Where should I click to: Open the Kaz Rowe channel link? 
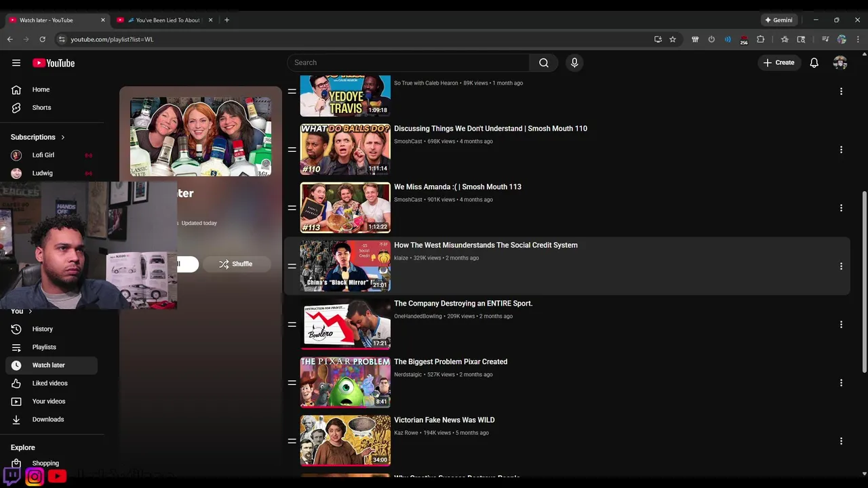(406, 433)
